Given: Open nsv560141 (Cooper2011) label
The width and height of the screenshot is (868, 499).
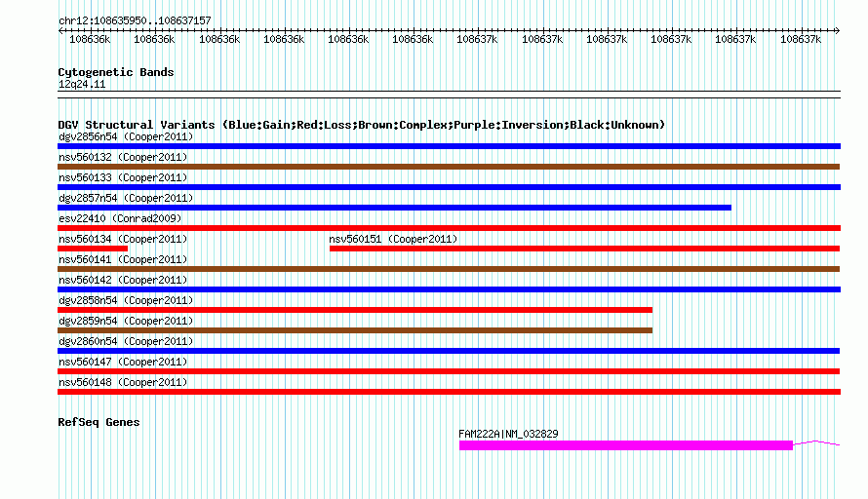Looking at the screenshot, I should coord(123,259).
